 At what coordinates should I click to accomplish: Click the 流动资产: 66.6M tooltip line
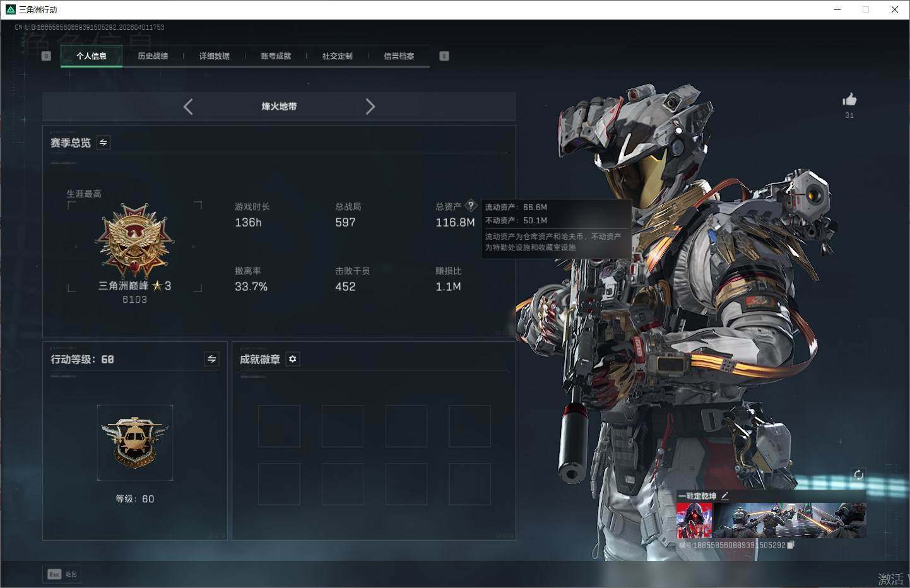click(x=516, y=207)
